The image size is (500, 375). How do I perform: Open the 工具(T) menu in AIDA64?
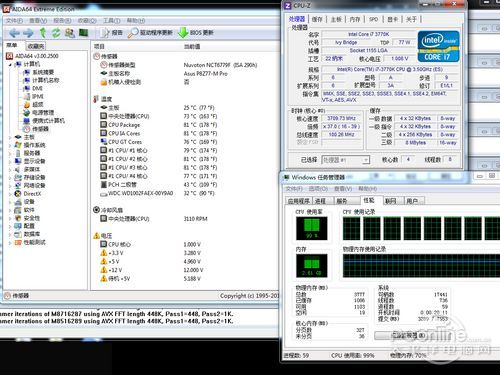click(x=111, y=21)
